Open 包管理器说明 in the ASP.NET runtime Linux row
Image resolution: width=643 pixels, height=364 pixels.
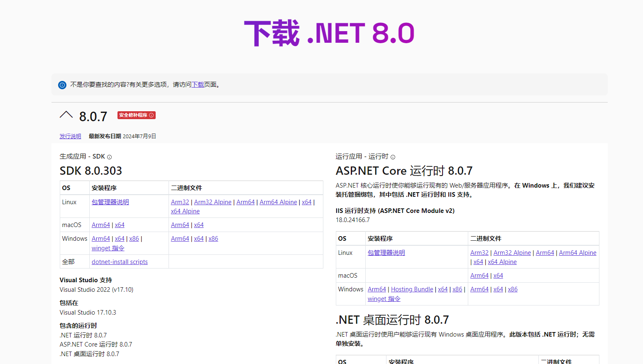(x=386, y=252)
